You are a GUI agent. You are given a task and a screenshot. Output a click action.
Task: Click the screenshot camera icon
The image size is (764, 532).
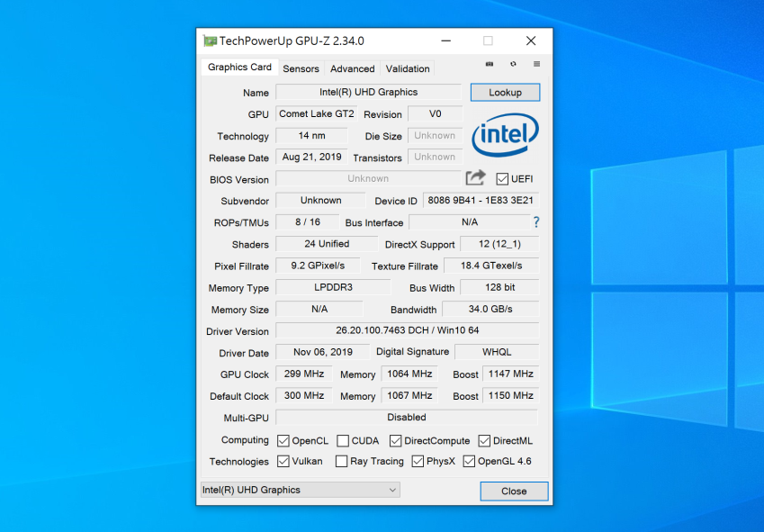tap(490, 64)
